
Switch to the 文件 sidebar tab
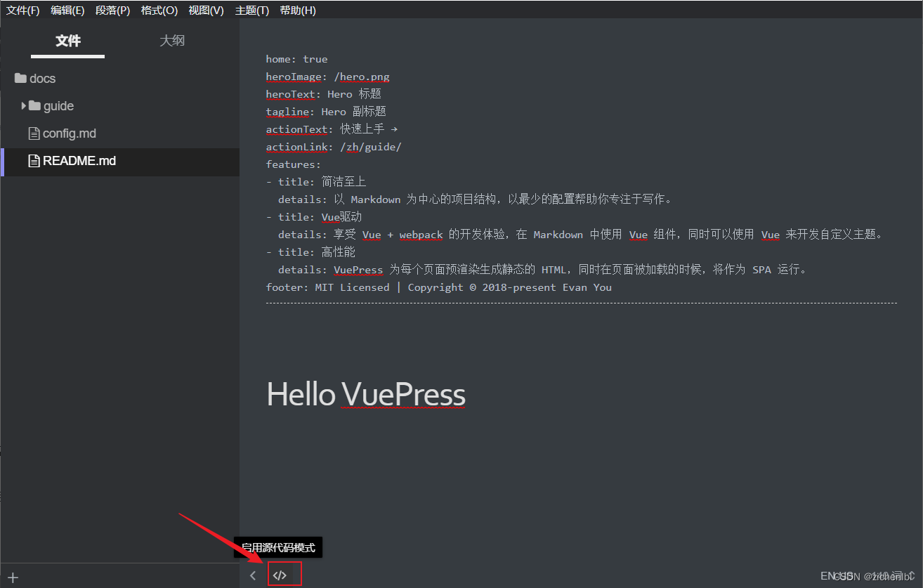pos(68,41)
